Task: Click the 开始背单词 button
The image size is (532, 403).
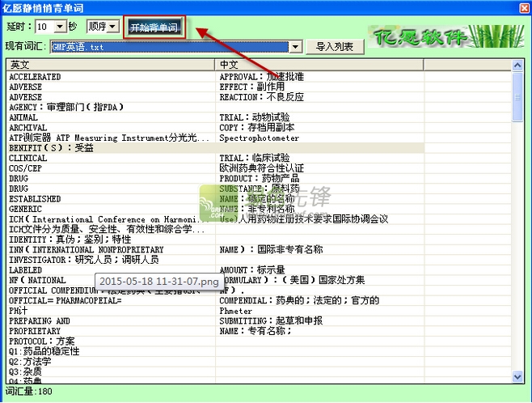Action: 156,28
